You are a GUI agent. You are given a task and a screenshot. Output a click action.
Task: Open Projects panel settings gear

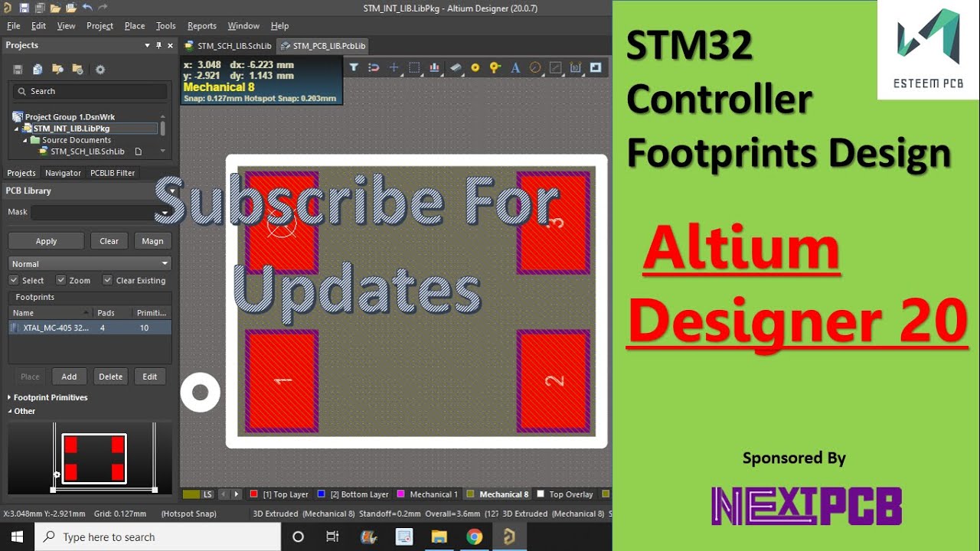click(100, 70)
